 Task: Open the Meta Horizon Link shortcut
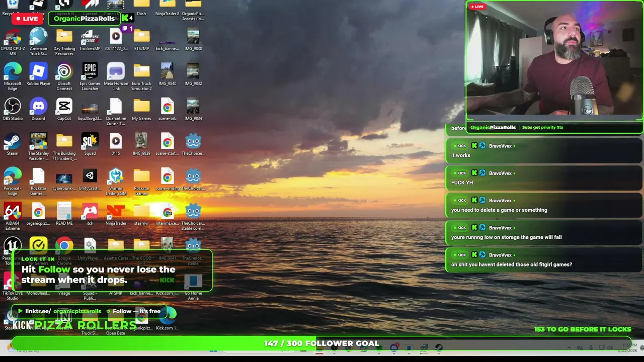(116, 76)
